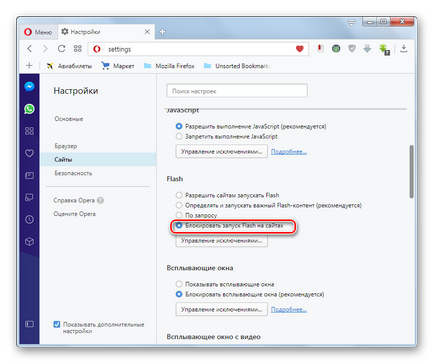Open JavaScript Подробнее link
434x364 pixels.
(x=289, y=152)
